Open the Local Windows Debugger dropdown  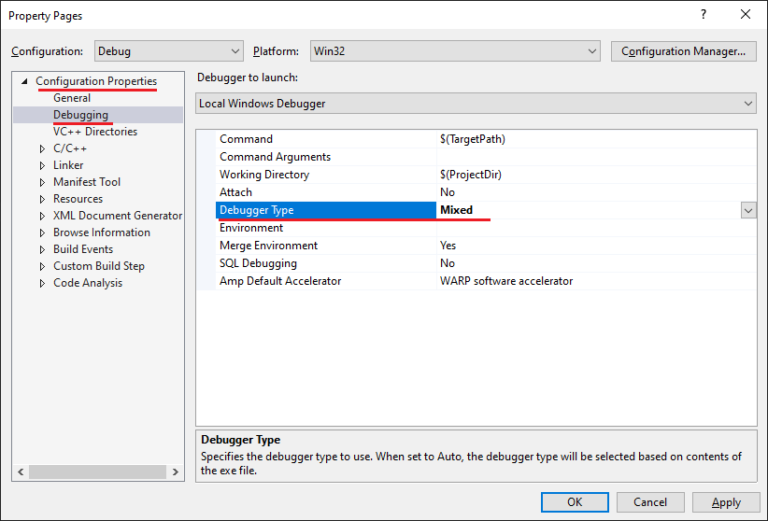coord(476,103)
